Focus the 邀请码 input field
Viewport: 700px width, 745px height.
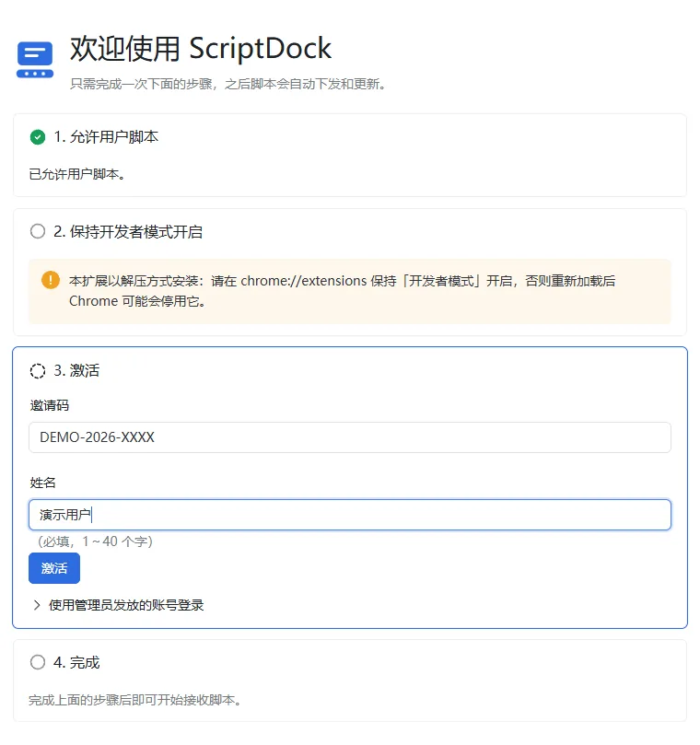click(x=350, y=437)
